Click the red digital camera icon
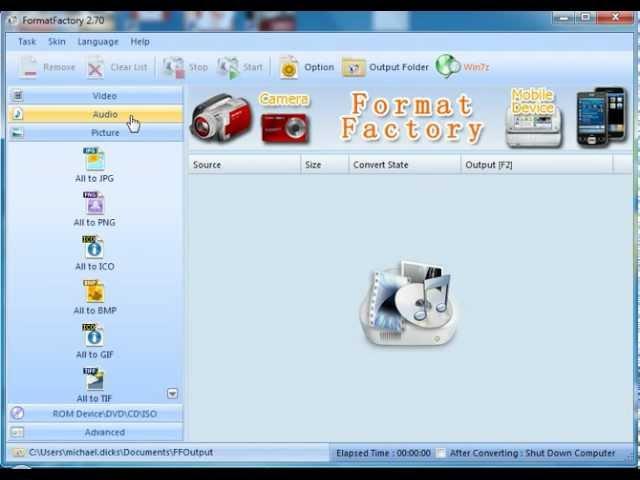Screen dimensions: 640x480 [x=284, y=129]
